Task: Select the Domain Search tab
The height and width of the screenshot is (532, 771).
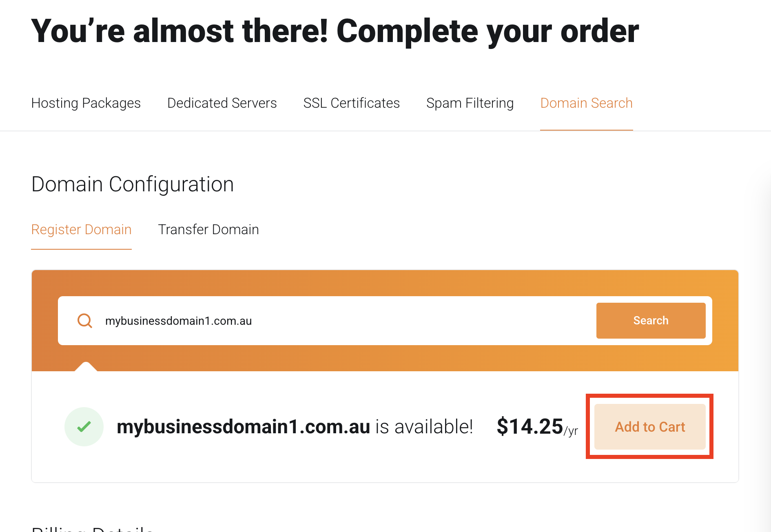Action: point(586,103)
